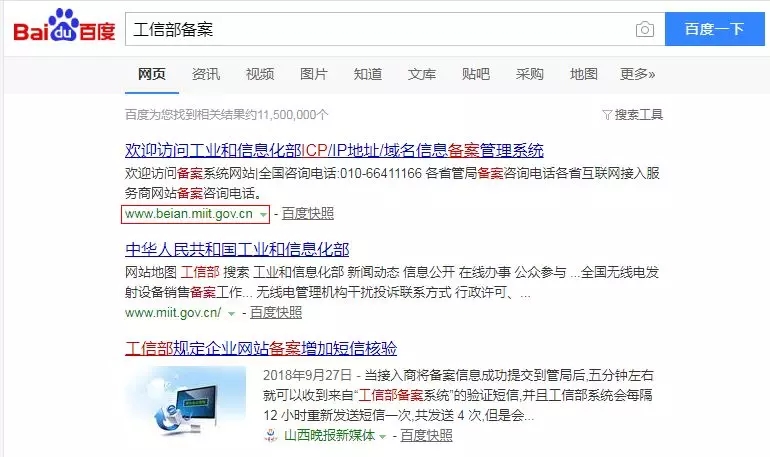Click the 山西晚报新媒体 source link
Image resolution: width=770 pixels, height=457 pixels.
pos(330,435)
